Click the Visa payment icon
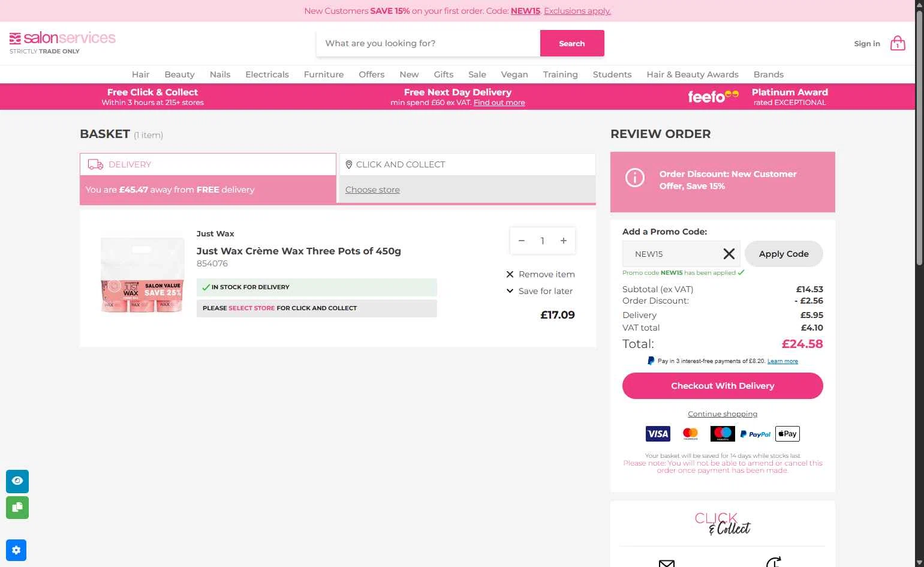 (658, 434)
